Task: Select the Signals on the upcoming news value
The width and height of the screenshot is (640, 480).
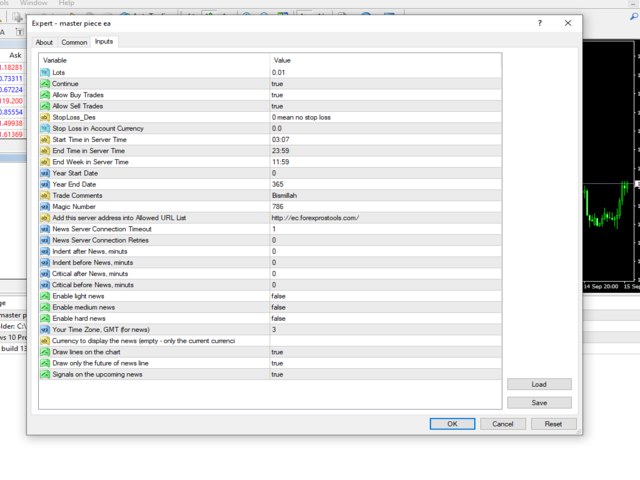Action: coord(385,375)
